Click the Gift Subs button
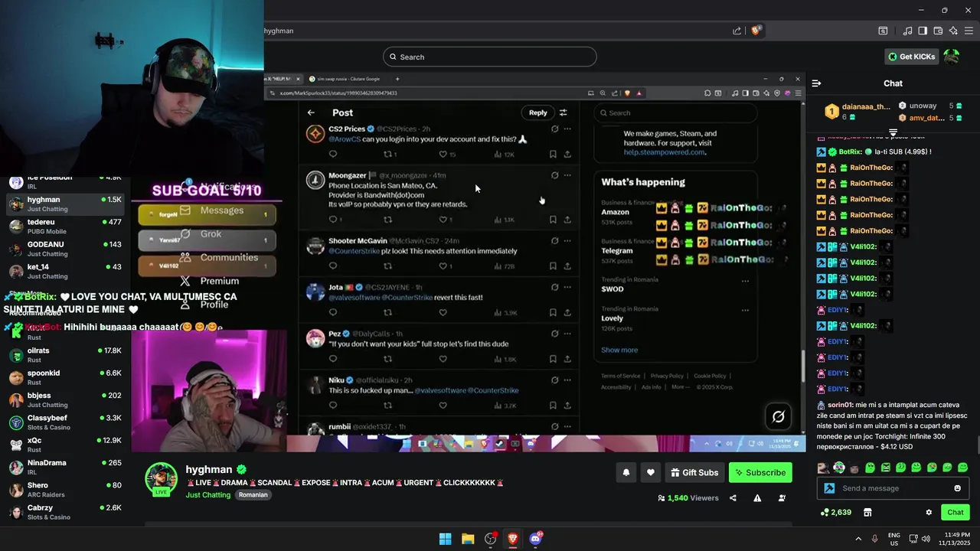 [x=694, y=472]
